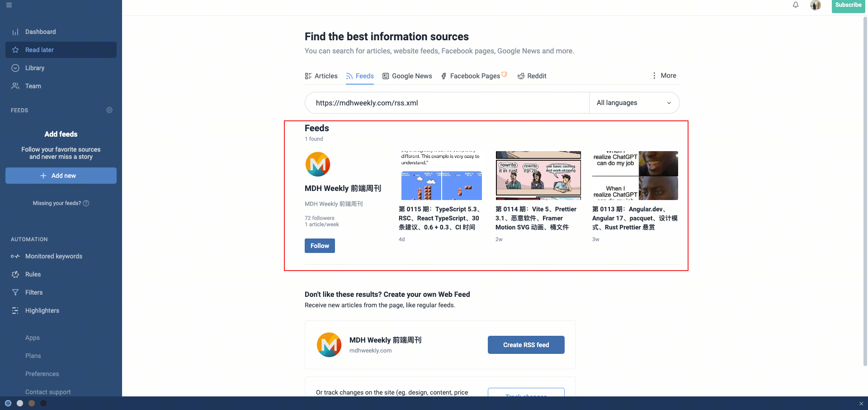Open the Read later section
The width and height of the screenshot is (868, 410).
[61, 50]
